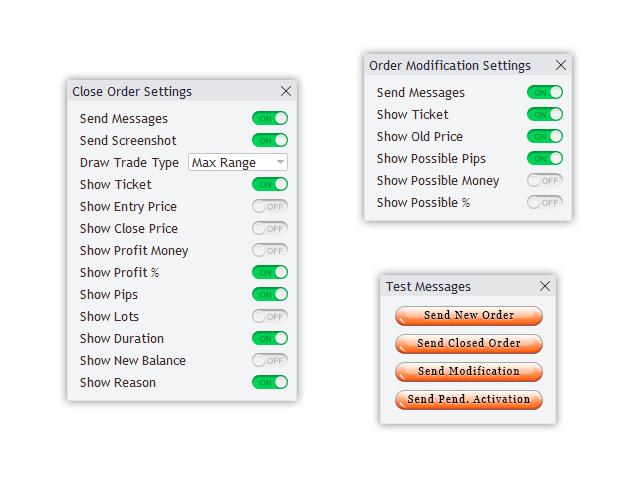Disable Show Profit % toggle
Screen dimensions: 640x480
point(270,272)
